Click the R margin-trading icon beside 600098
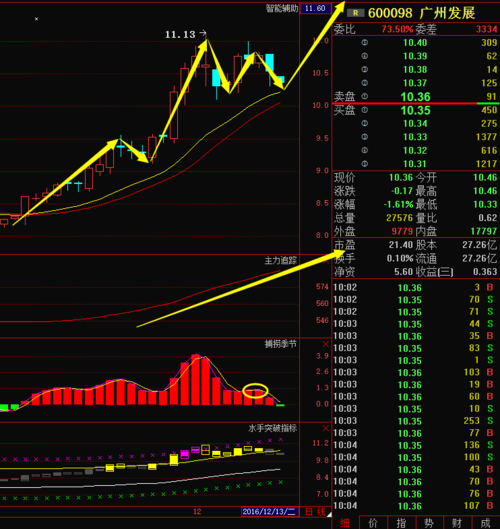Screen dimensions: 500x529 pyautogui.click(x=356, y=13)
